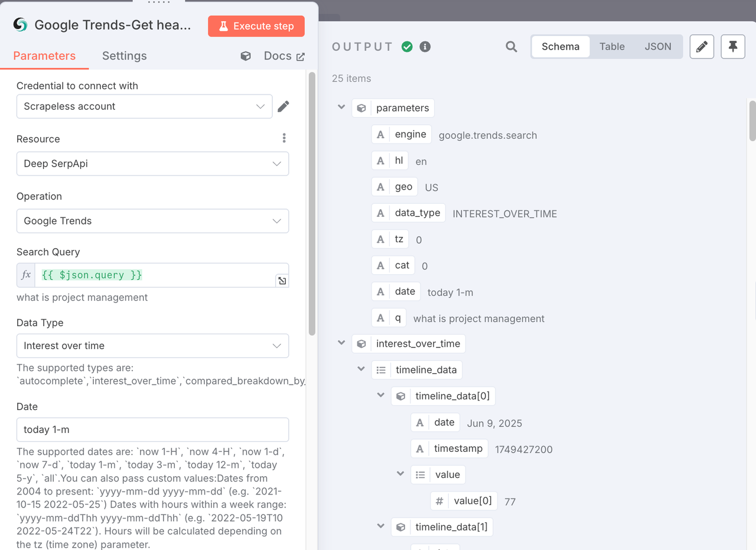The image size is (756, 550).
Task: Click the Scrapeless node logo icon
Action: (x=20, y=25)
